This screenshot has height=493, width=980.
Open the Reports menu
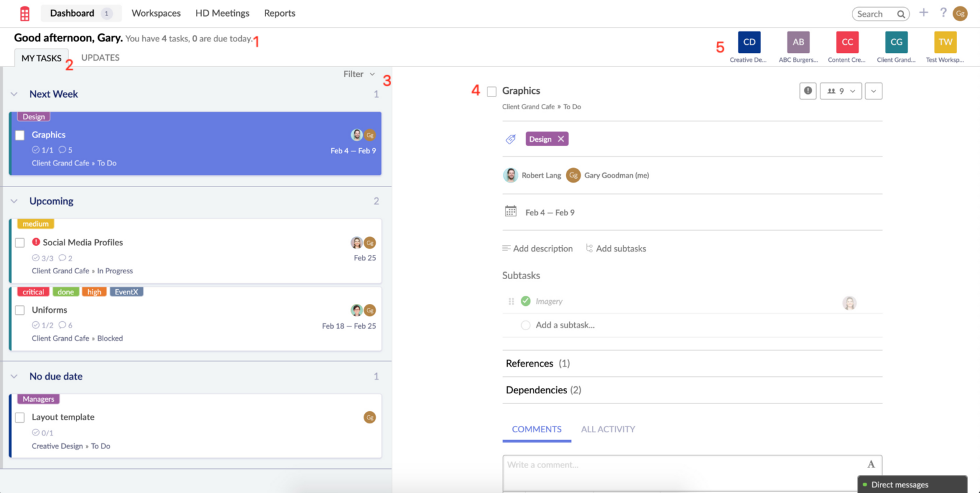pos(279,13)
